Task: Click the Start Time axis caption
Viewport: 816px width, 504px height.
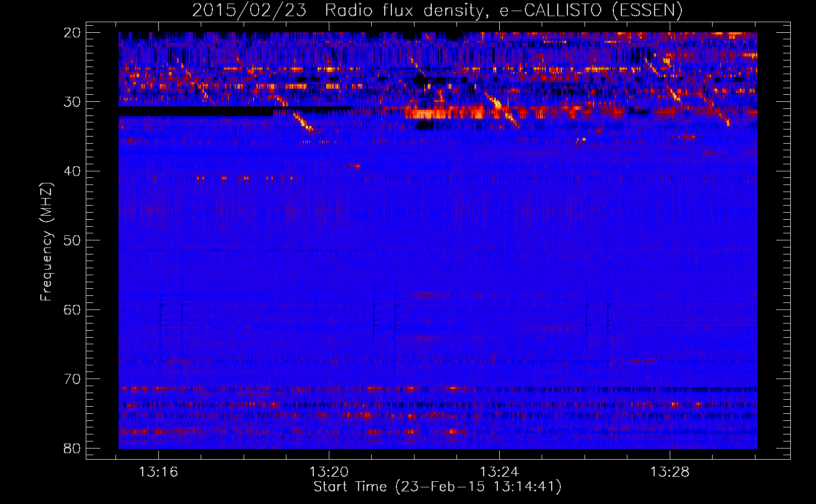Action: tap(437, 487)
